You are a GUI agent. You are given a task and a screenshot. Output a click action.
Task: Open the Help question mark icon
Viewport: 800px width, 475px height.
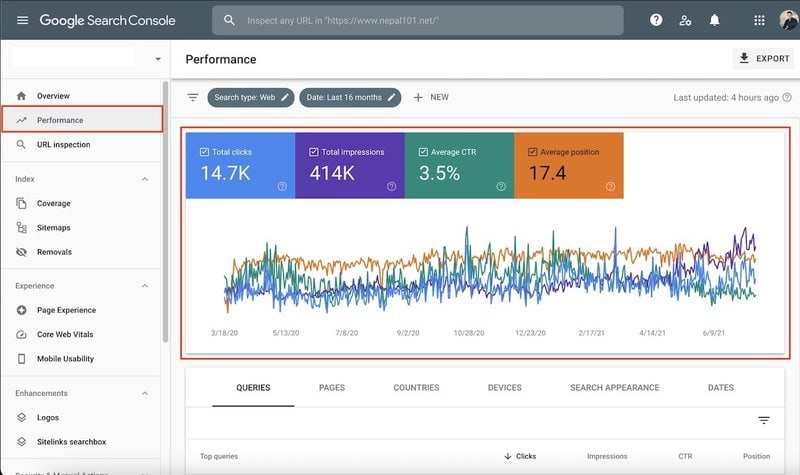656,20
